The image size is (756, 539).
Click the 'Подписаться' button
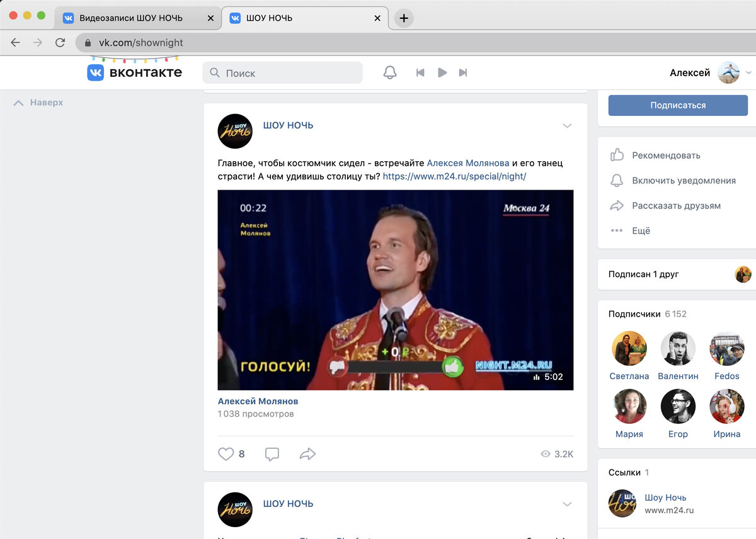point(678,105)
